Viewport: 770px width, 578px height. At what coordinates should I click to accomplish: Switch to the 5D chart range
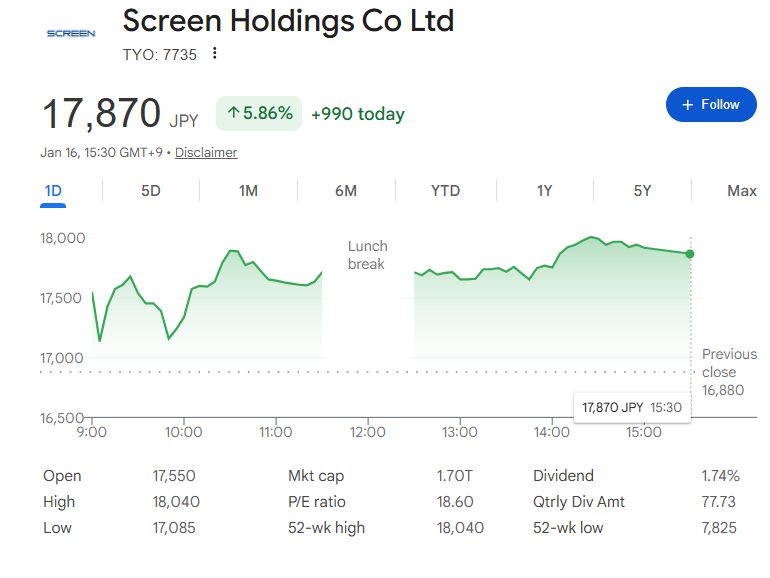150,191
